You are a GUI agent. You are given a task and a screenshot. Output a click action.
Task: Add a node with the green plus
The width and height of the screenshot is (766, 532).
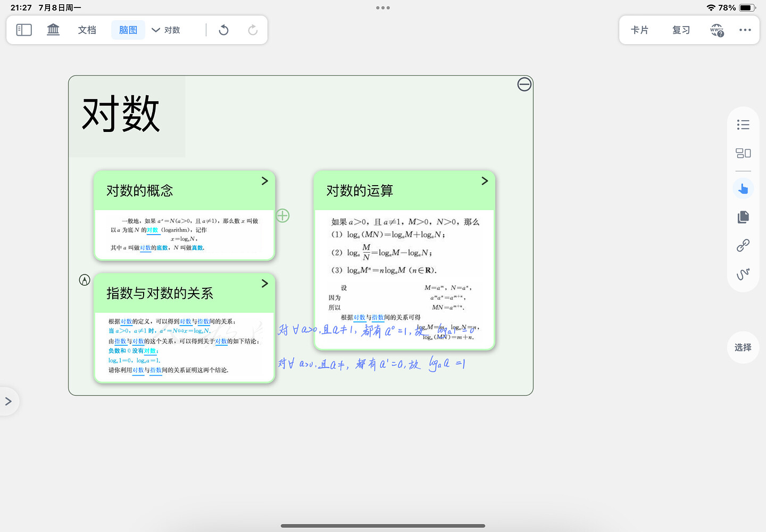[x=283, y=215]
